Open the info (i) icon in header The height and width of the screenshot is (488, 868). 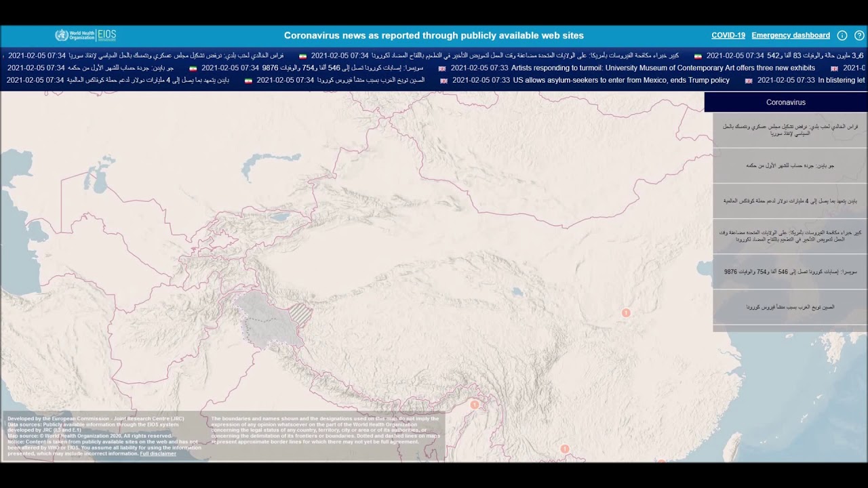pyautogui.click(x=842, y=35)
